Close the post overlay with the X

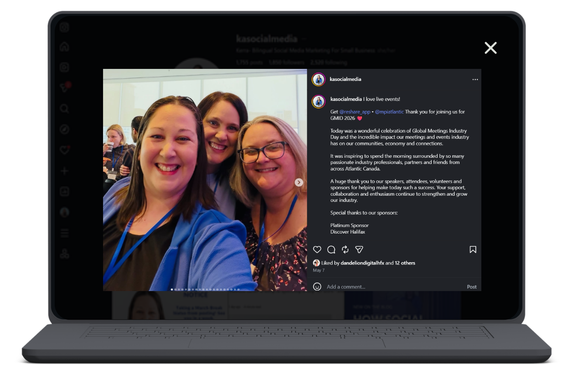490,48
